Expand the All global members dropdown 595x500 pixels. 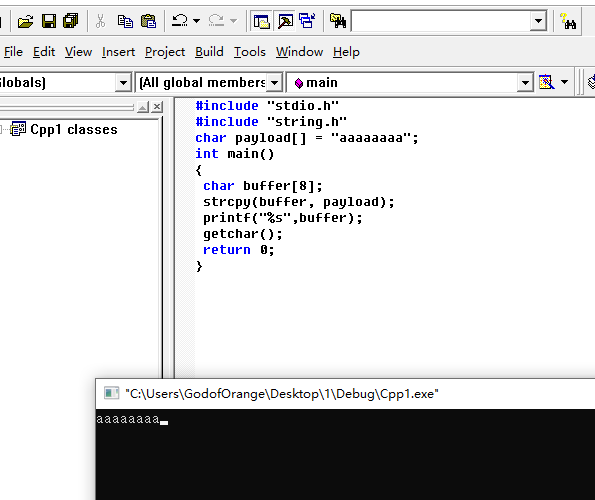pyautogui.click(x=274, y=82)
